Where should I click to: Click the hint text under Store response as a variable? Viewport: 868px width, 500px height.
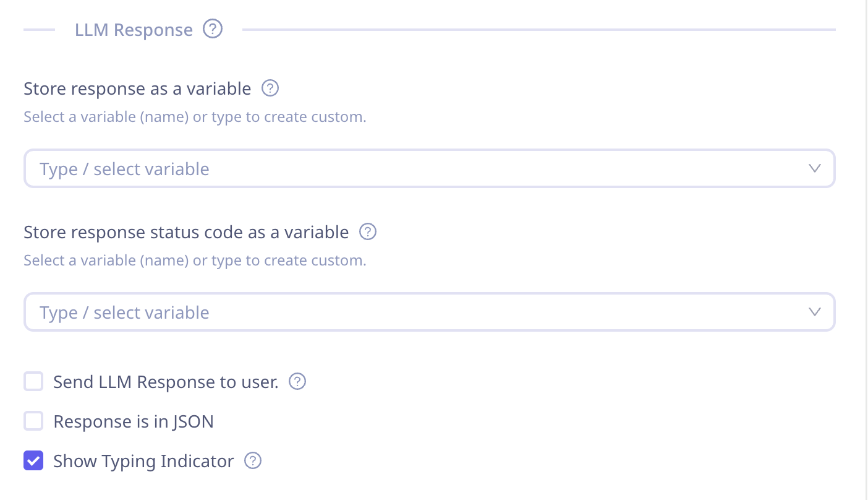click(195, 117)
